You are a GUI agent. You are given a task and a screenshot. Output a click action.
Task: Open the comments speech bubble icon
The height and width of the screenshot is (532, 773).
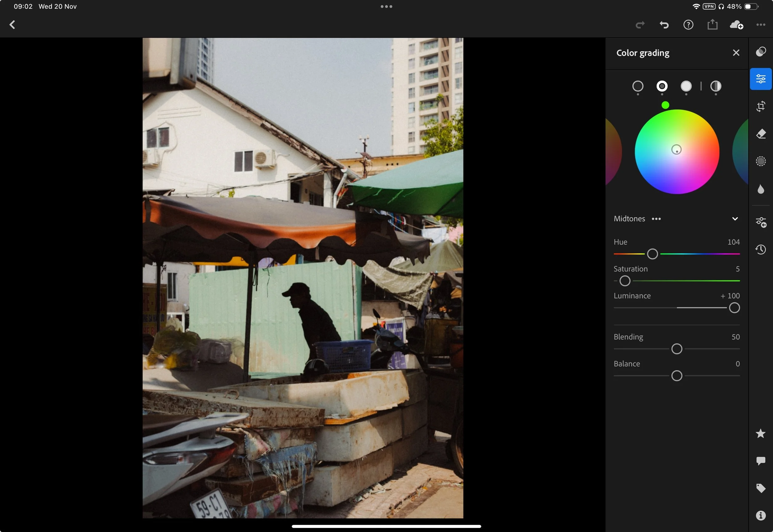761,461
